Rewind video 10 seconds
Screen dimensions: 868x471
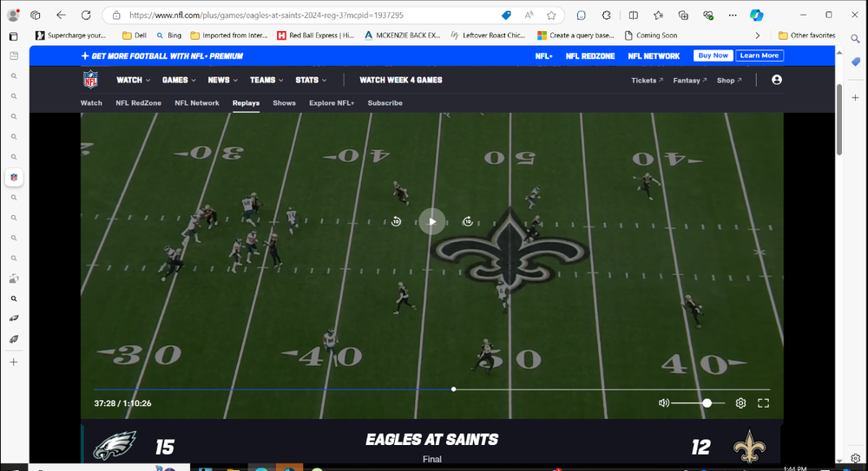coord(397,221)
